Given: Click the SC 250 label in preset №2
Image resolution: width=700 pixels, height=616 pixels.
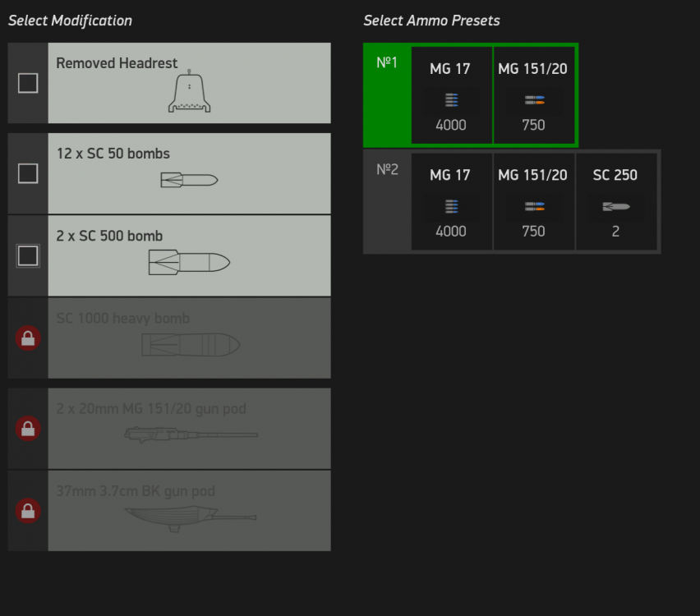Looking at the screenshot, I should [615, 175].
